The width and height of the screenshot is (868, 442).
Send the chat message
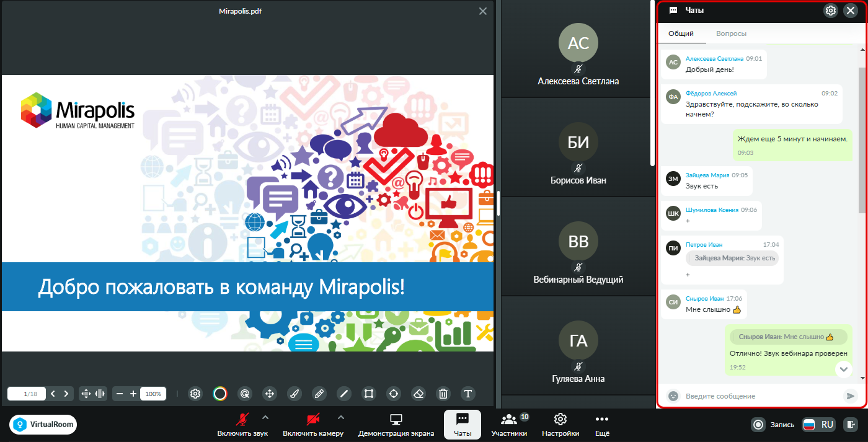pos(851,396)
